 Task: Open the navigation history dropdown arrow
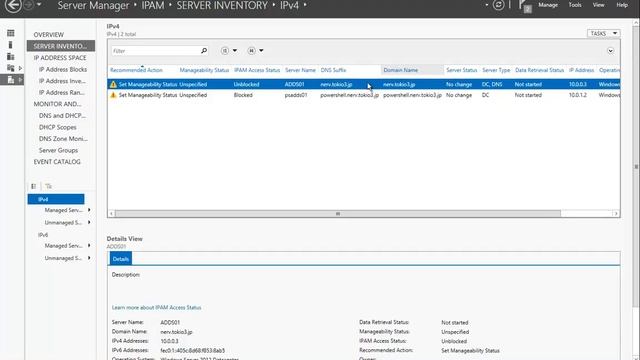[x=39, y=5]
